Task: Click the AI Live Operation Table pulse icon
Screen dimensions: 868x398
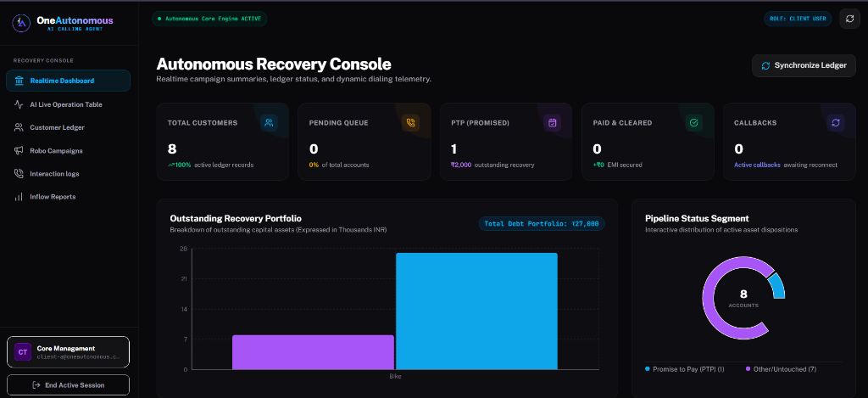Action: [19, 104]
